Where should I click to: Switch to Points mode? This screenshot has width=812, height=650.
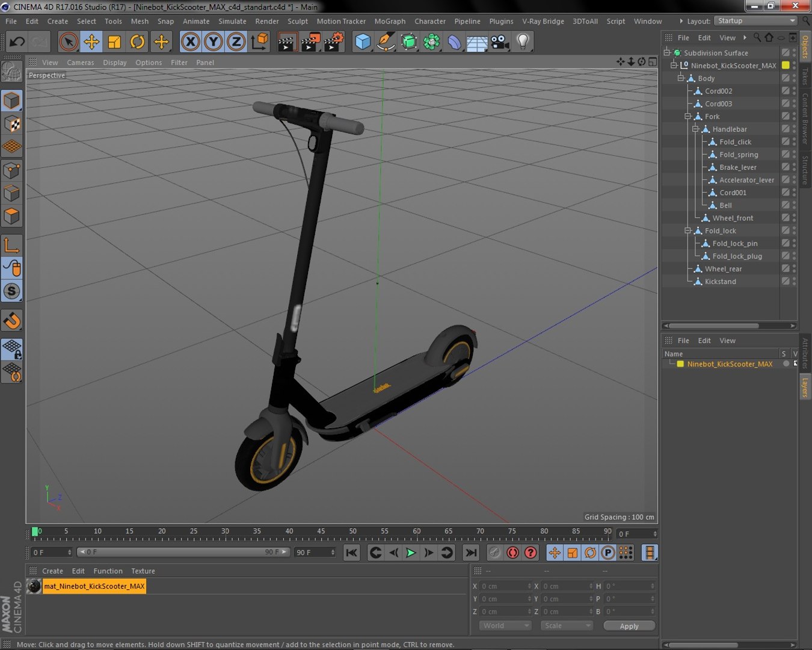12,170
